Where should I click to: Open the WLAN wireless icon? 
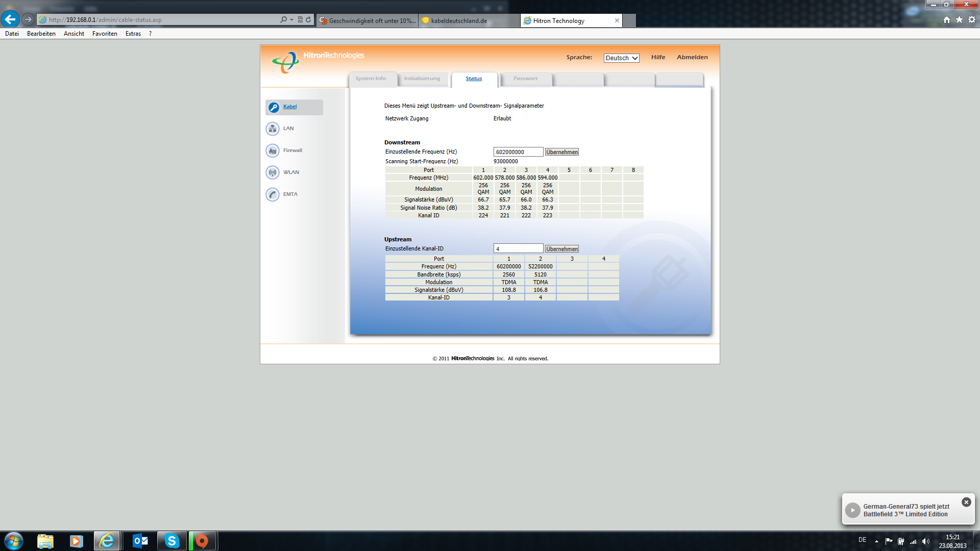273,172
